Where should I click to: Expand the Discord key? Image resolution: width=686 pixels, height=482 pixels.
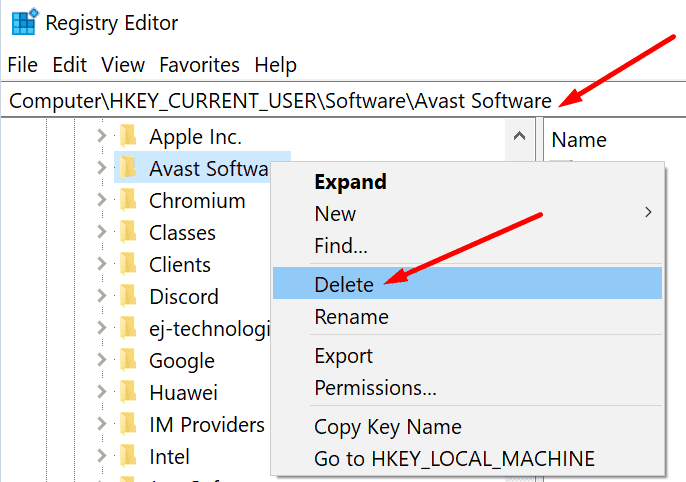[102, 296]
